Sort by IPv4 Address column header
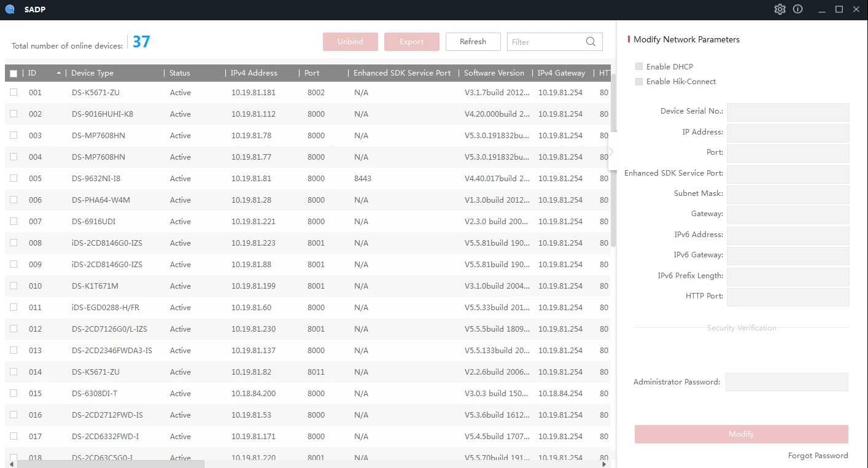Screen dimensions: 868x468 254,73
